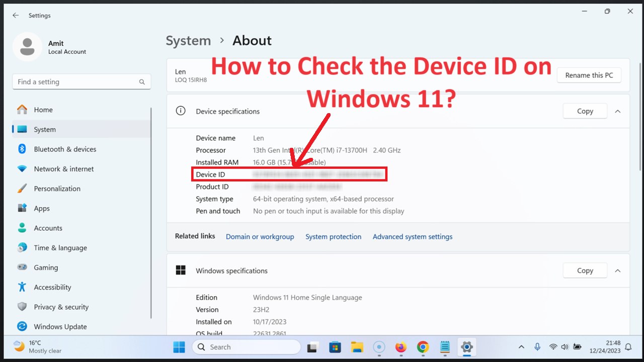Image resolution: width=644 pixels, height=362 pixels.
Task: Click the sidebar scrollbar
Action: coord(151,213)
